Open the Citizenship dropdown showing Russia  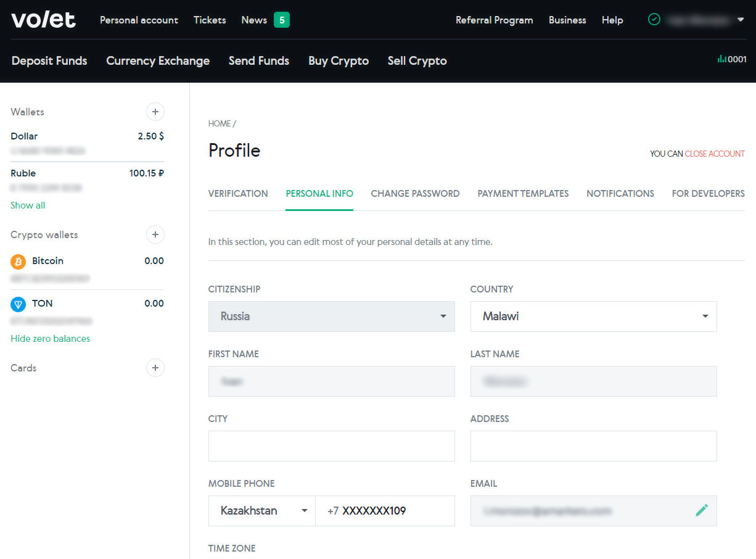tap(331, 317)
